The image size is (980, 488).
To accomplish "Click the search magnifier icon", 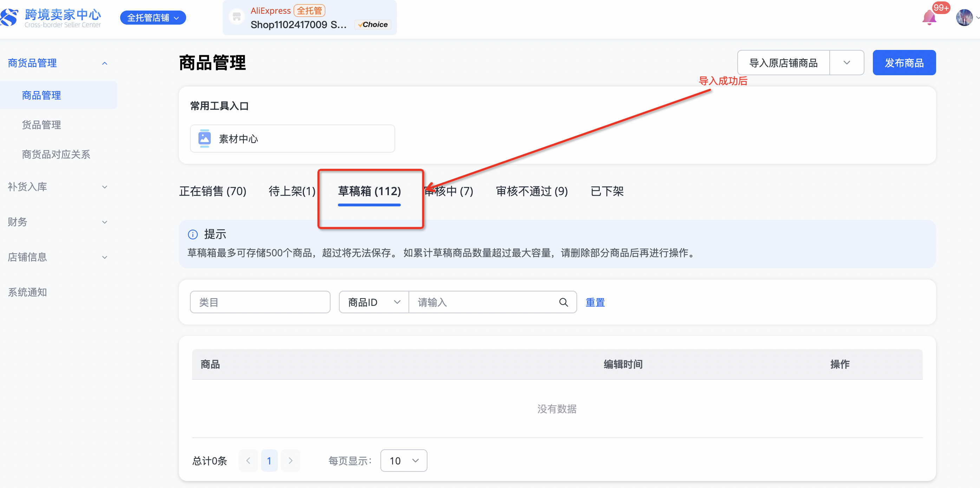I will pos(563,302).
